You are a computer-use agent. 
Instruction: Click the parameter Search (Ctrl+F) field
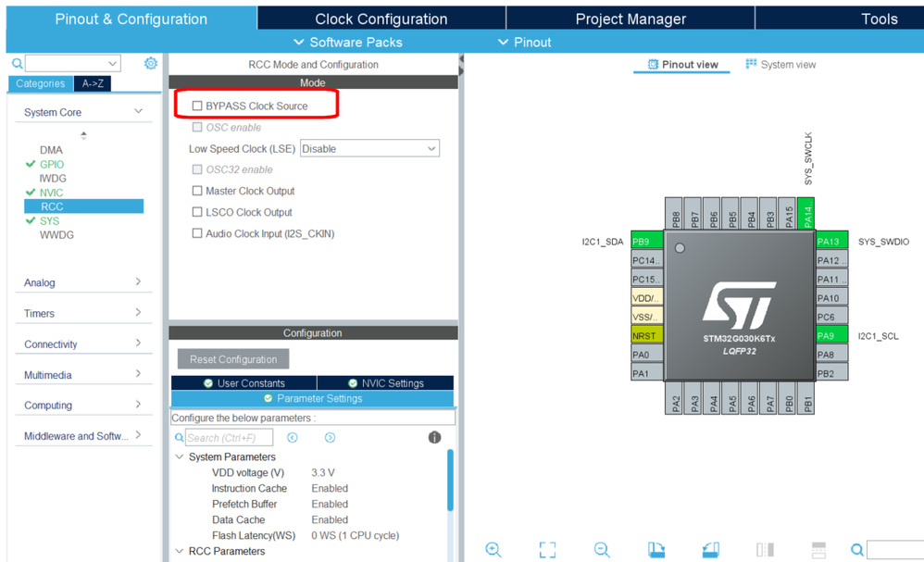[x=230, y=438]
